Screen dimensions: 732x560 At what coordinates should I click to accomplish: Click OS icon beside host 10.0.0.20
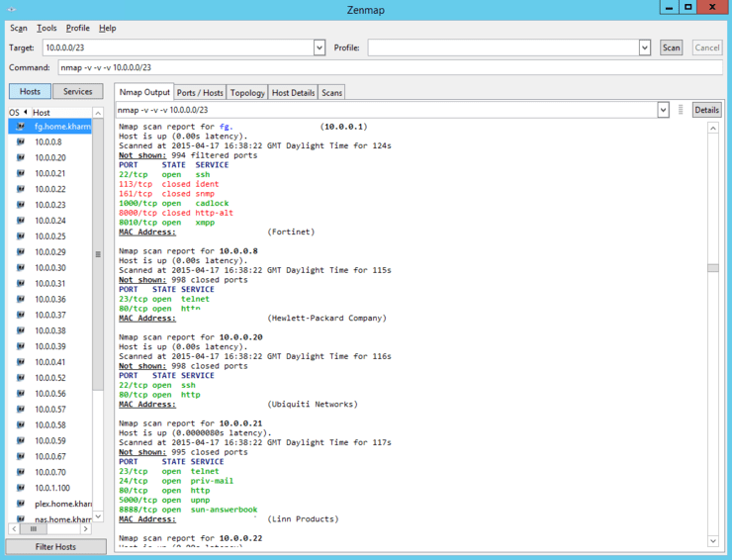(x=21, y=157)
